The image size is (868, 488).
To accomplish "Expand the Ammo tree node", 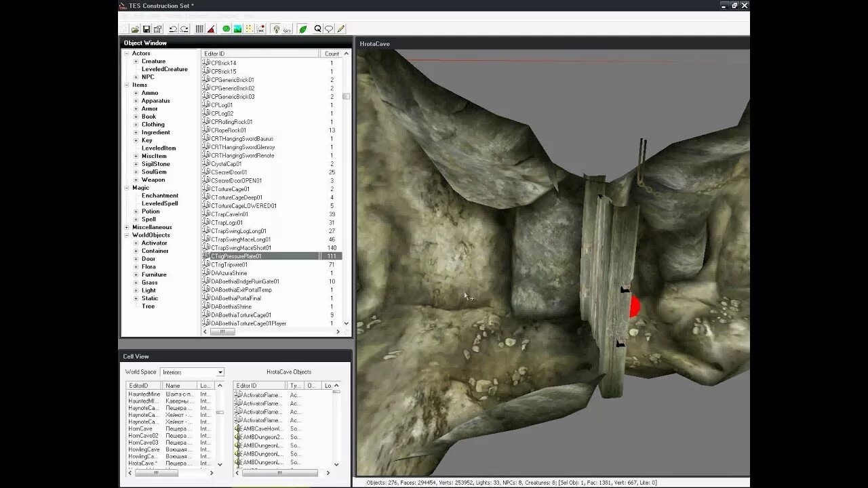I will click(x=136, y=93).
